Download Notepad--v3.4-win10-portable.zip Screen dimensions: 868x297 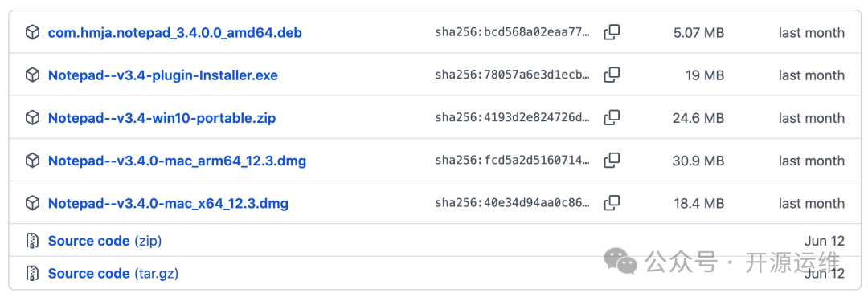162,118
